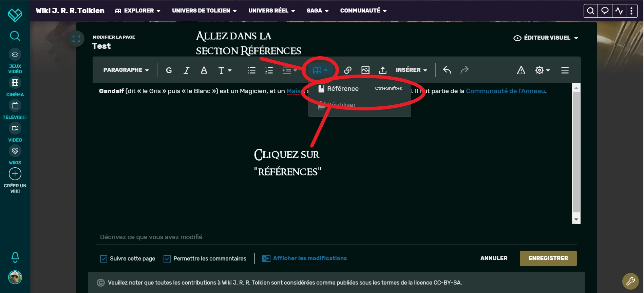Click Afficher les modifications
The image size is (644, 293).
tap(304, 258)
